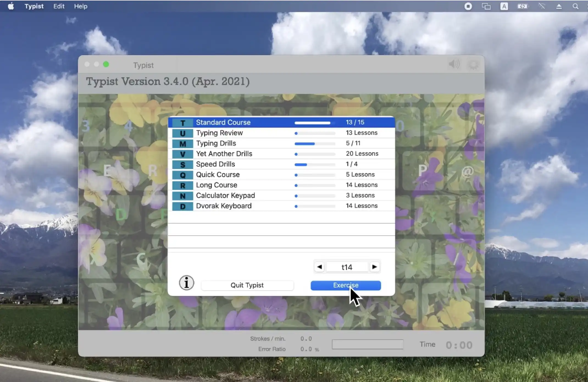The image size is (588, 382).
Task: Click the 5 Lessons label
Action: (360, 175)
